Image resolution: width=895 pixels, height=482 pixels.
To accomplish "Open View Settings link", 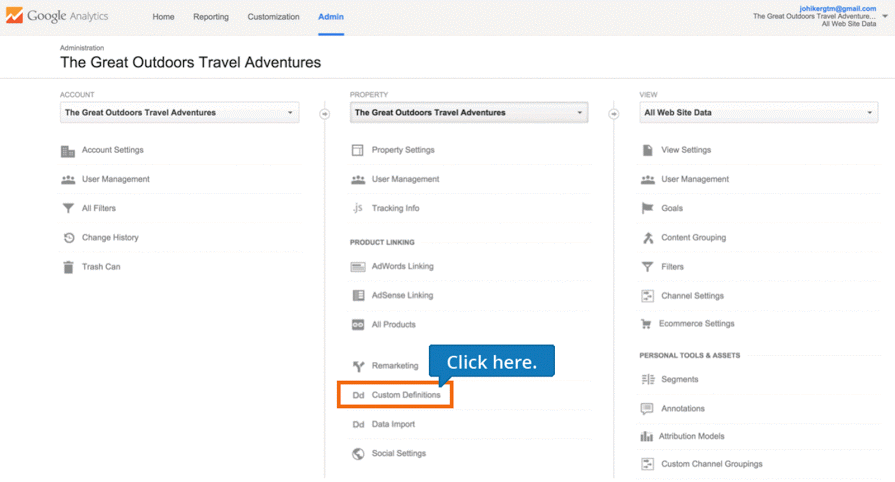I will (686, 150).
